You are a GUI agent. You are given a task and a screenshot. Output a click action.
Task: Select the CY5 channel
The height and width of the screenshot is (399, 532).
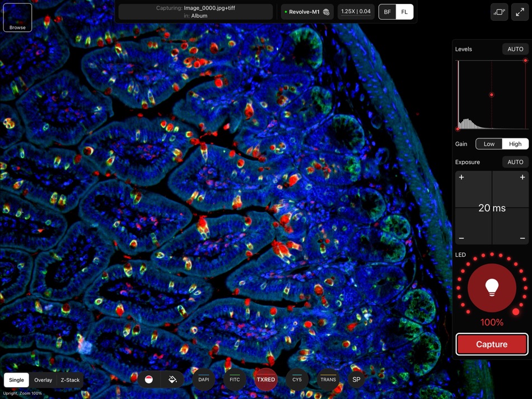click(297, 379)
